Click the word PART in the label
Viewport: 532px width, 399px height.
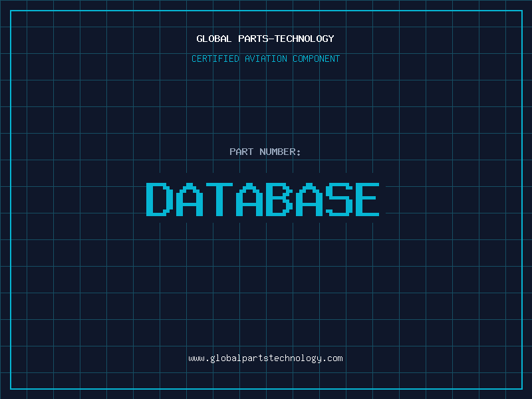coord(241,152)
